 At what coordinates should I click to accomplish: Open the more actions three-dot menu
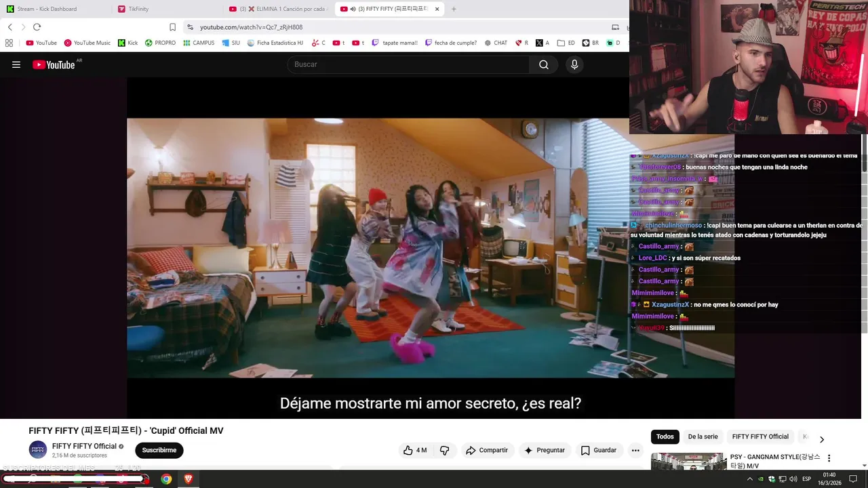[635, 450]
